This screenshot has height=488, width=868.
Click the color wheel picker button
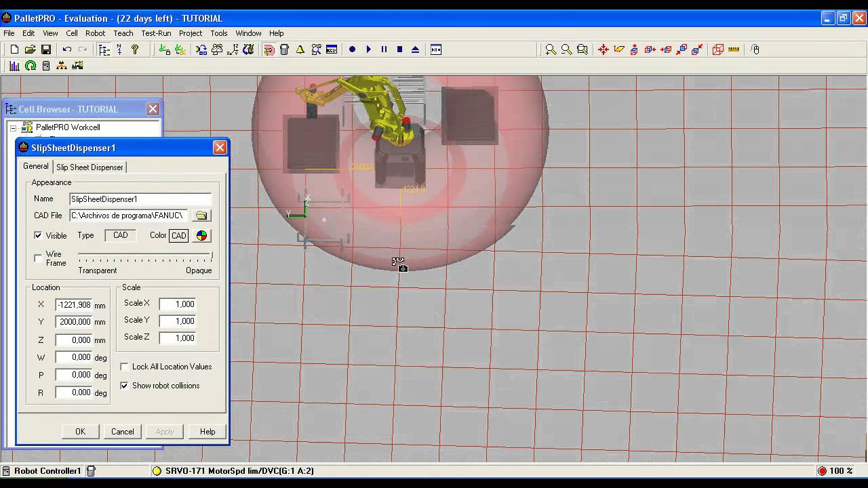click(x=201, y=235)
